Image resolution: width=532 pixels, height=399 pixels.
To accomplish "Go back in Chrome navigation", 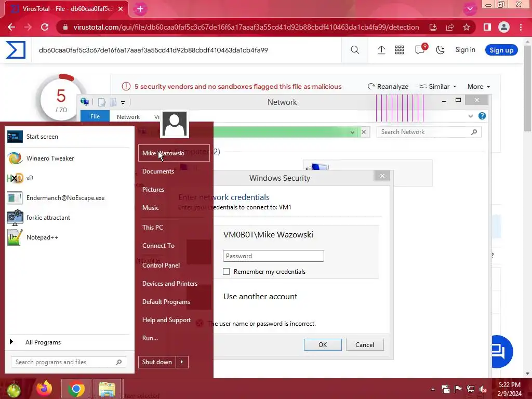I will 11,27.
